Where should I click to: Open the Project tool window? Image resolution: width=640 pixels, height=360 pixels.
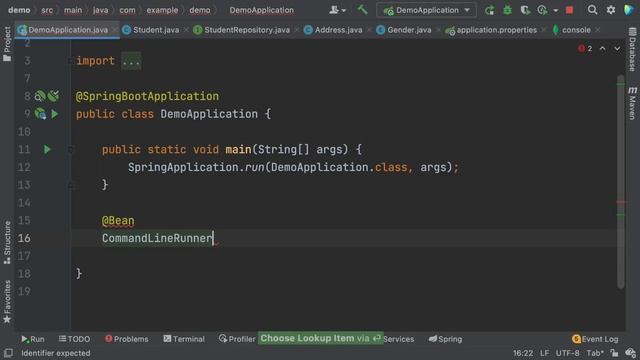coord(7,44)
